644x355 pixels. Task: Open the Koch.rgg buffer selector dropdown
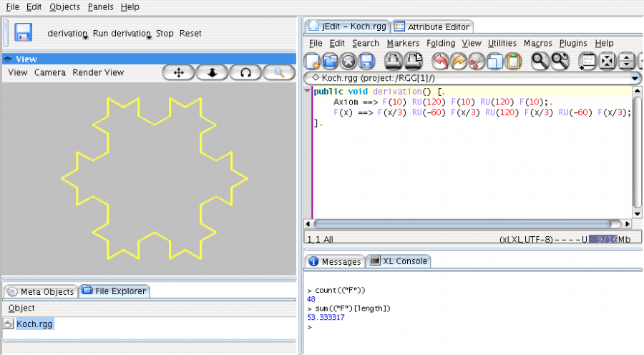point(635,78)
